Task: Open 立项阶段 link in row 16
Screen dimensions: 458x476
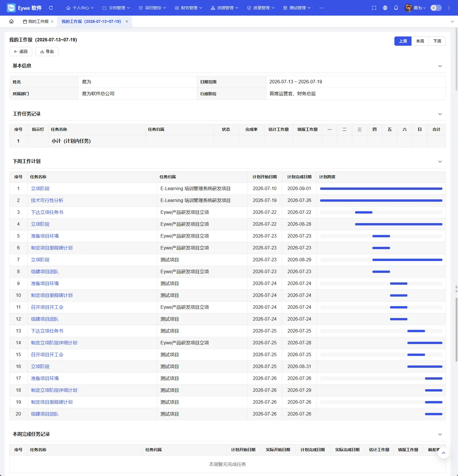Action: [40, 366]
